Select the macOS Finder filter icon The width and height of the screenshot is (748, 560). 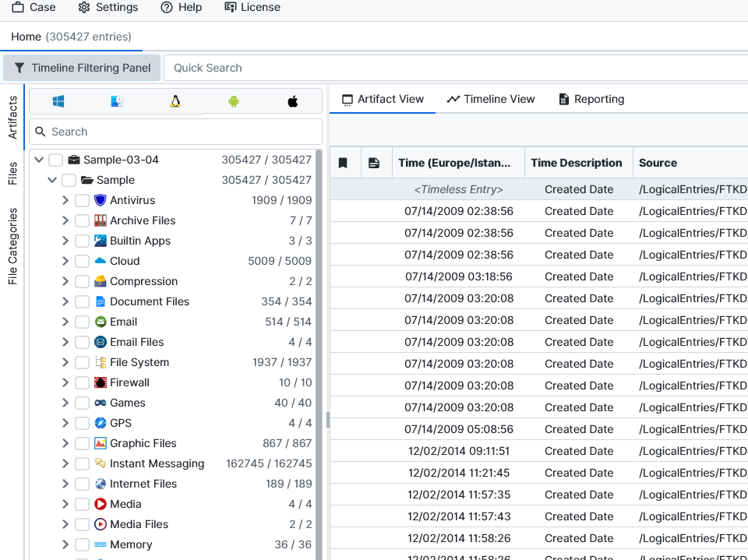(x=117, y=101)
